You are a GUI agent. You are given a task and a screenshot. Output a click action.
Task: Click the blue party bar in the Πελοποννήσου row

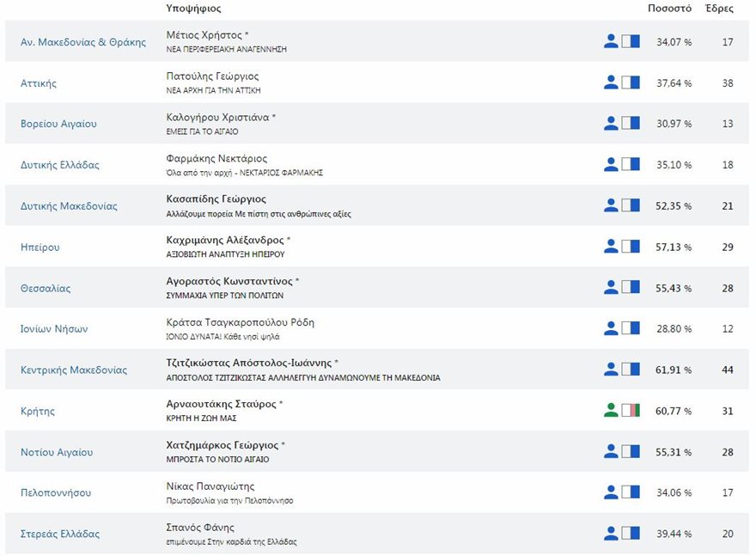pyautogui.click(x=631, y=492)
